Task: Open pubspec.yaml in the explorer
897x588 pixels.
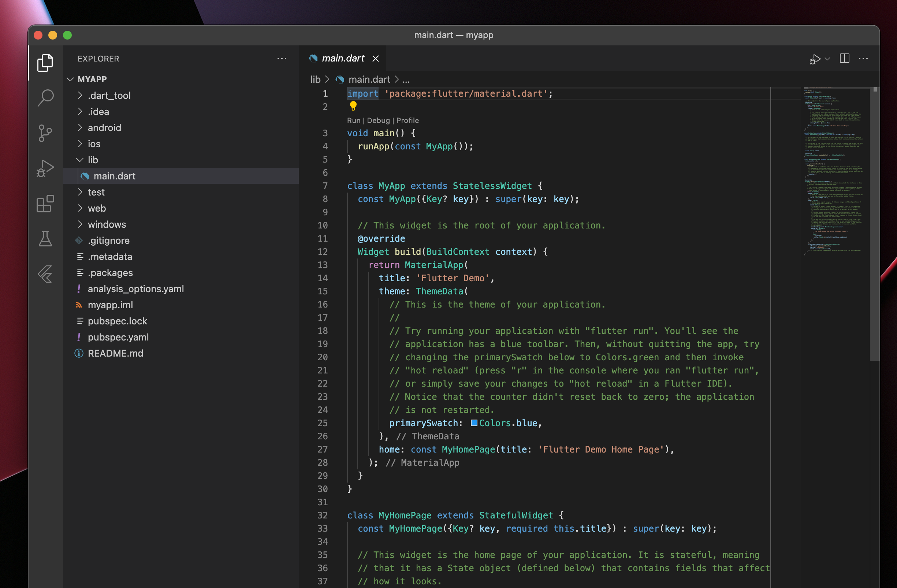Action: point(118,337)
